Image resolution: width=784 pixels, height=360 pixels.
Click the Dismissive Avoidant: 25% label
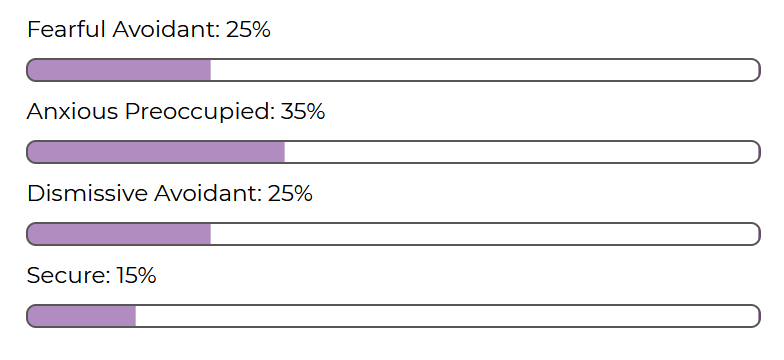pyautogui.click(x=170, y=194)
